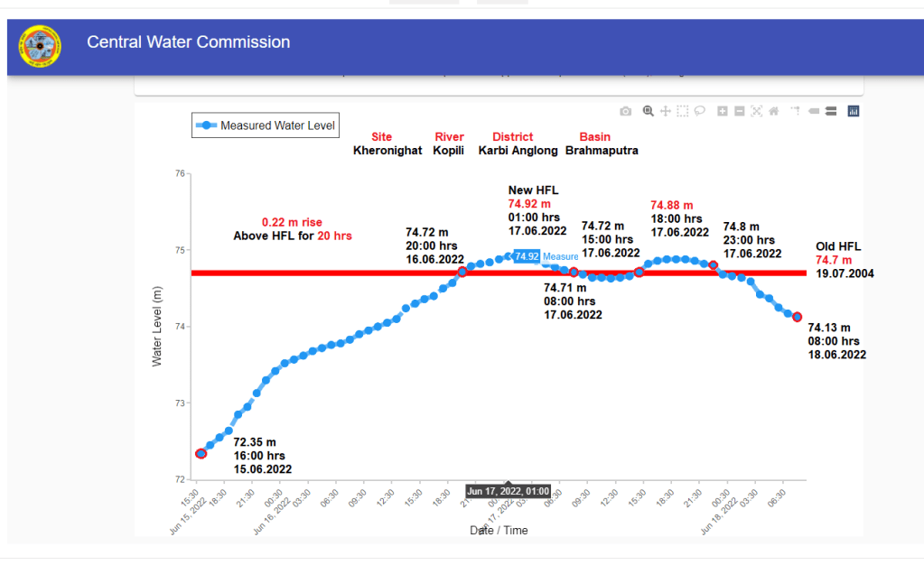Click the Zoom Out minus icon
This screenshot has width=924, height=565.
pos(740,111)
